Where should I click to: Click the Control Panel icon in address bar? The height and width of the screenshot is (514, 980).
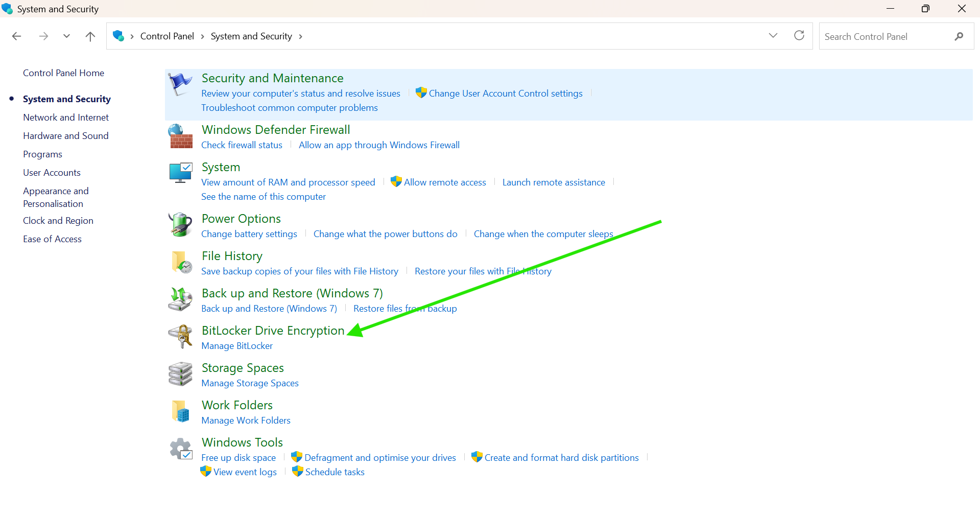(x=118, y=36)
